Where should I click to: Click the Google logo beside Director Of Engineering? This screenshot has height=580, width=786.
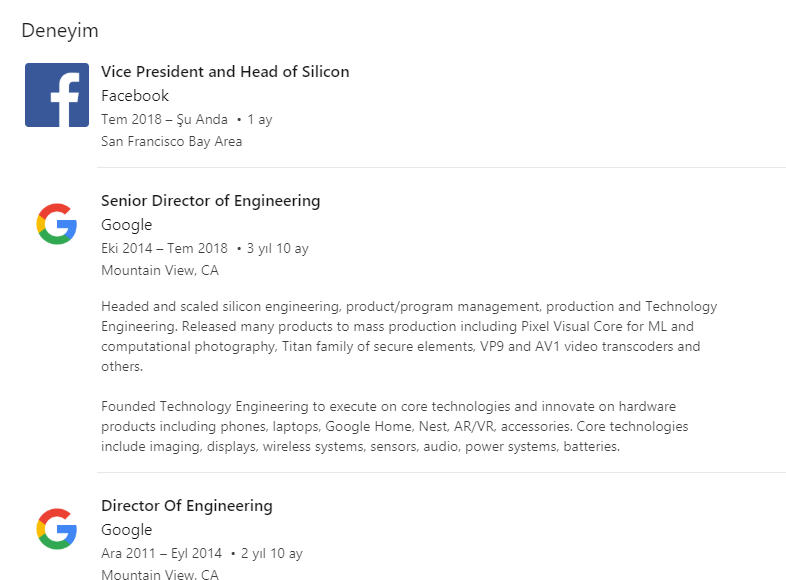click(x=57, y=529)
